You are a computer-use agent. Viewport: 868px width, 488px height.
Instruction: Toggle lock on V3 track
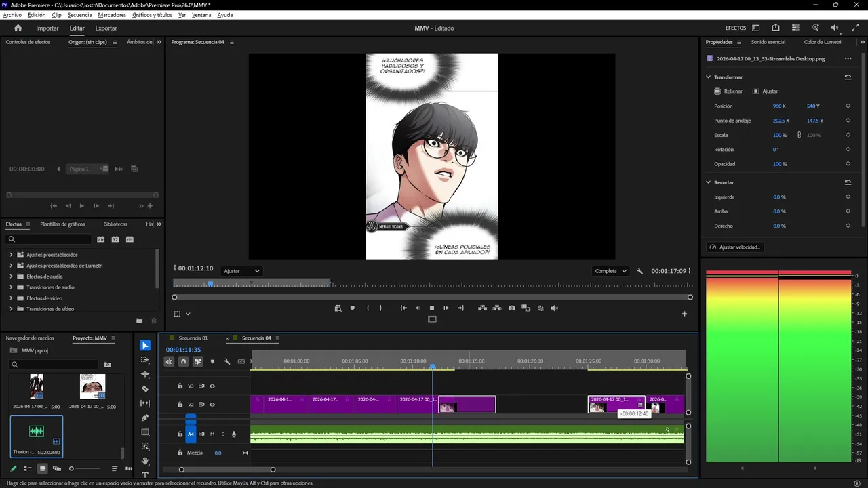pos(180,386)
